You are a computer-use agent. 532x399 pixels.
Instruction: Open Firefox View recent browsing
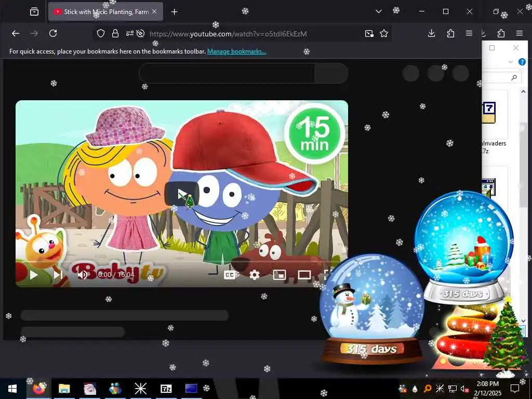(x=34, y=12)
